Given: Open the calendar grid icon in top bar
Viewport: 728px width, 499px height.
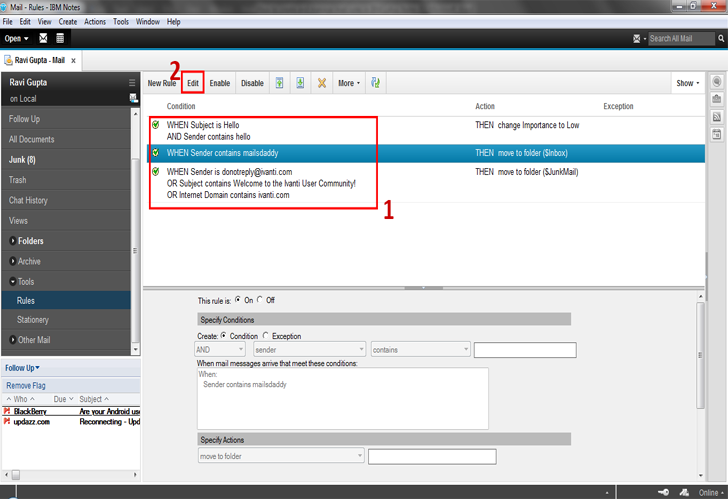Looking at the screenshot, I should [x=60, y=39].
